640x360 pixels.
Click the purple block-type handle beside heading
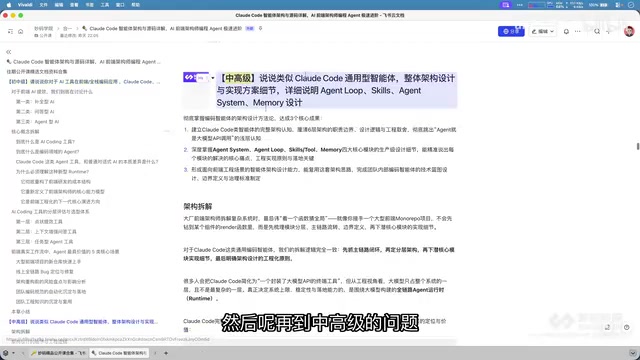[196, 77]
